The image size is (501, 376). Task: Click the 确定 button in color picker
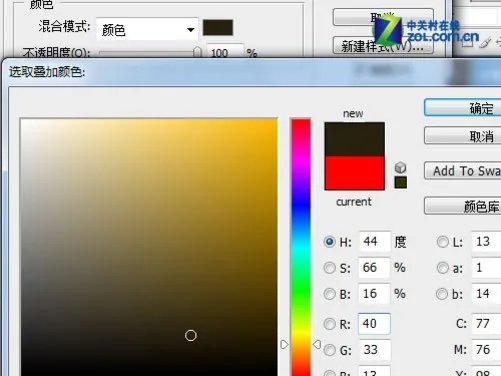coord(463,108)
